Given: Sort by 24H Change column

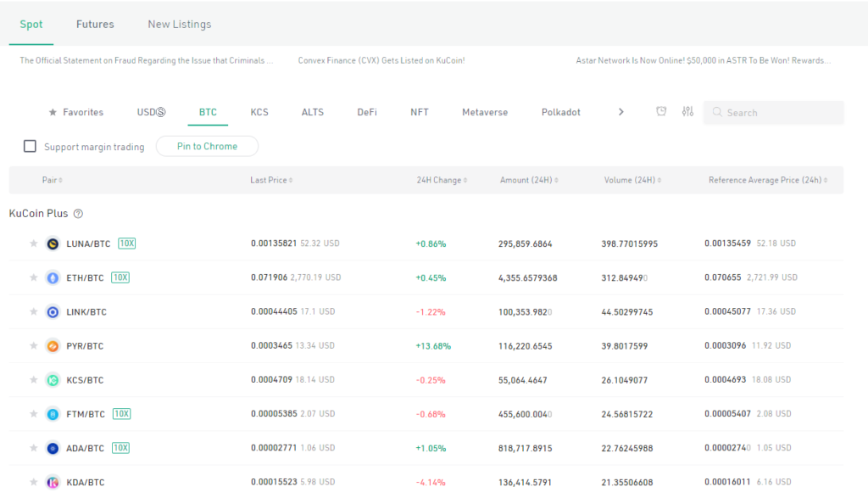Looking at the screenshot, I should pos(442,179).
